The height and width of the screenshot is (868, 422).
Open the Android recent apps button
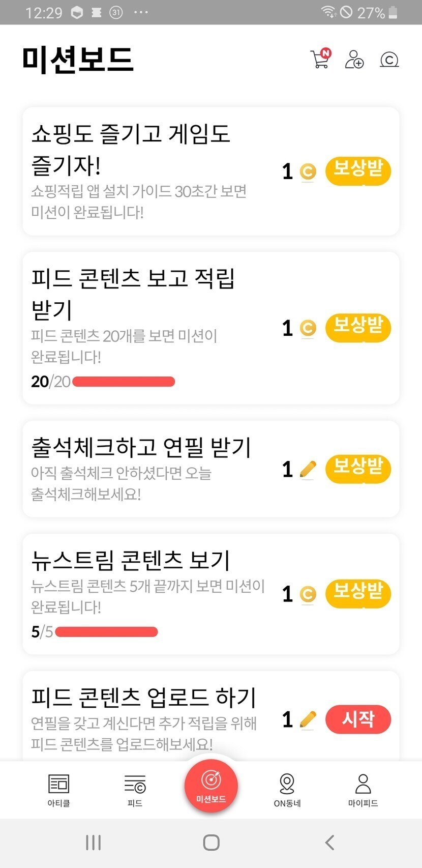94,843
